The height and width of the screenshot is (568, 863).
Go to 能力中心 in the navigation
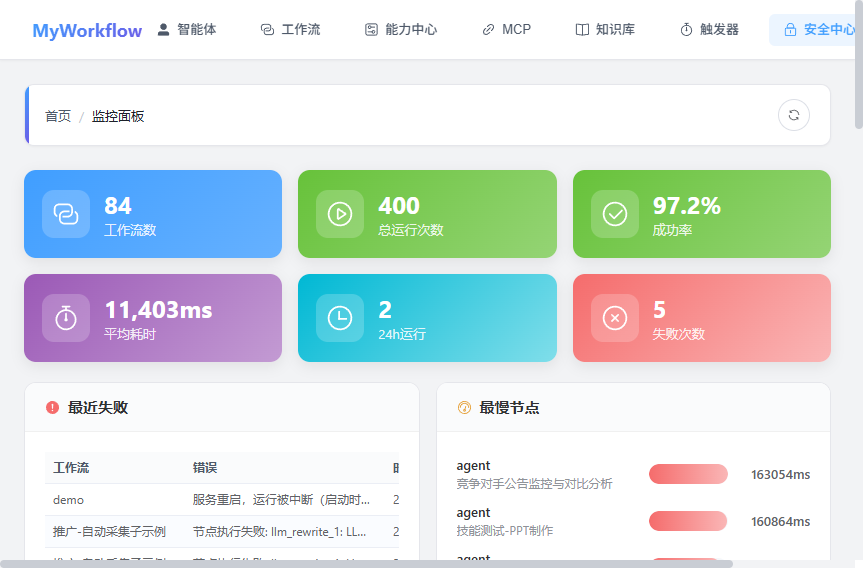tap(401, 30)
